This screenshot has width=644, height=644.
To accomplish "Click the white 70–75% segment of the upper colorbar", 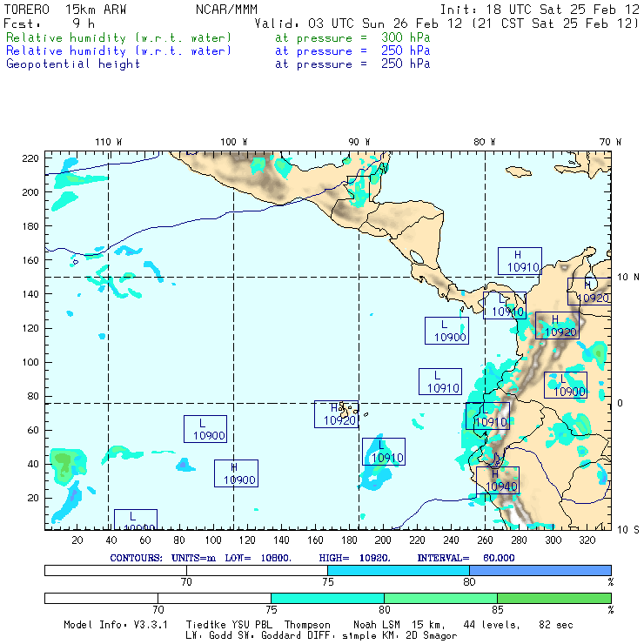I will 257,570.
